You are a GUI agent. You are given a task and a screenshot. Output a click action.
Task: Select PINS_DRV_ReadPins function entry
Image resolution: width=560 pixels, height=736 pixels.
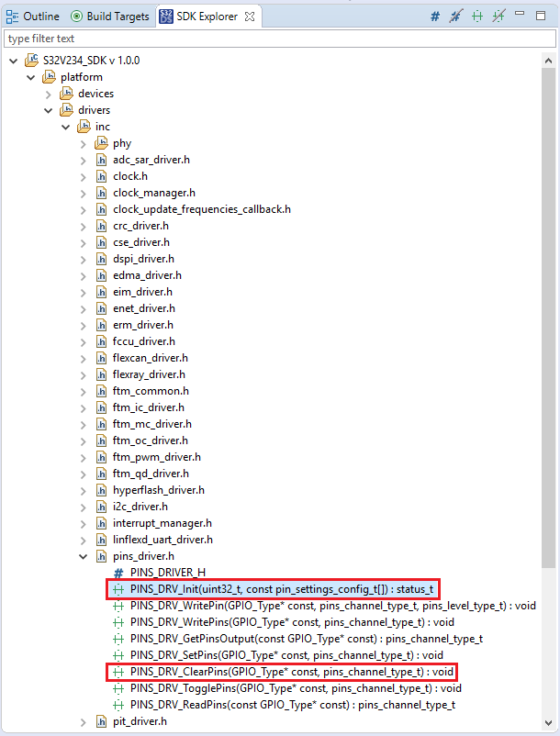point(293,705)
